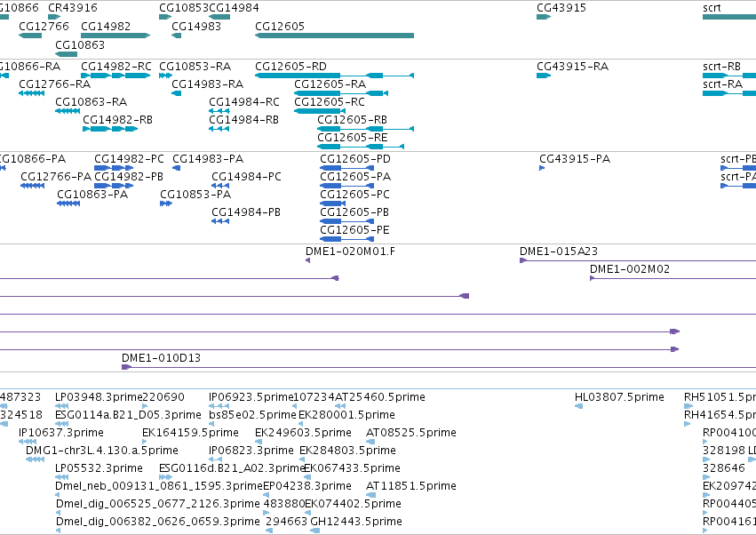Click transcript label CG12605-RB
Image resolution: width=756 pixels, height=535 pixels.
(352, 120)
